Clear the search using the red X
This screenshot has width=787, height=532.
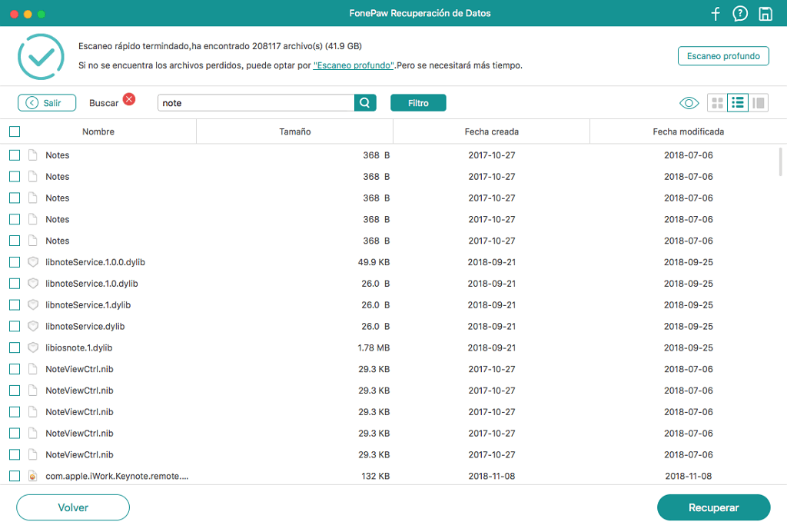[129, 99]
